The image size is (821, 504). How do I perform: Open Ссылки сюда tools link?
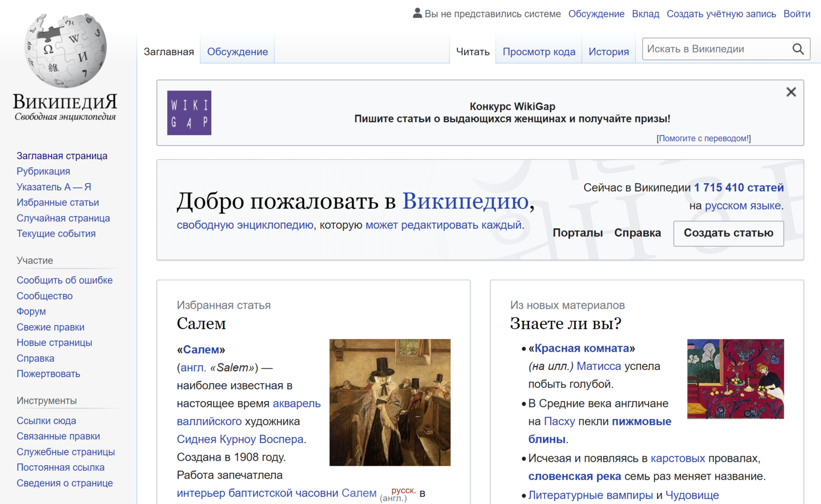pos(46,421)
